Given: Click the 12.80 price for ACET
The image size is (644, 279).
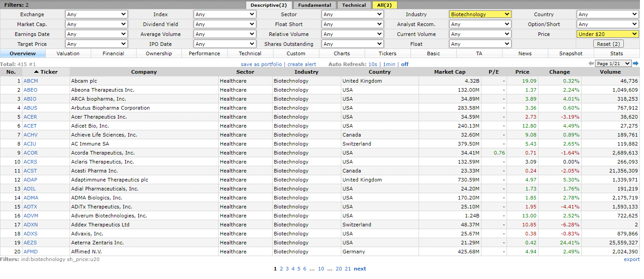Looking at the screenshot, I should [x=529, y=126].
